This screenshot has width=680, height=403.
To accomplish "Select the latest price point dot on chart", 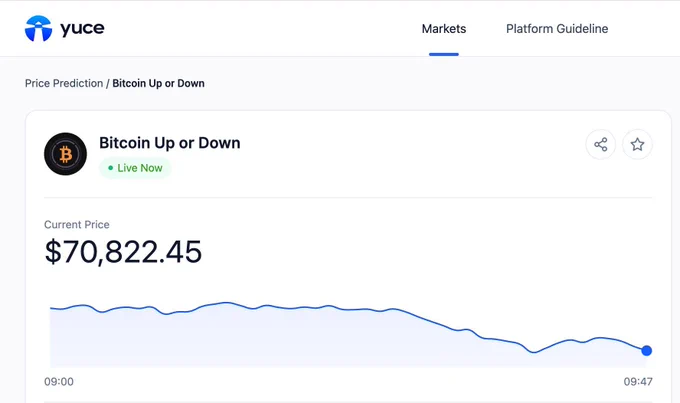I will pos(646,351).
